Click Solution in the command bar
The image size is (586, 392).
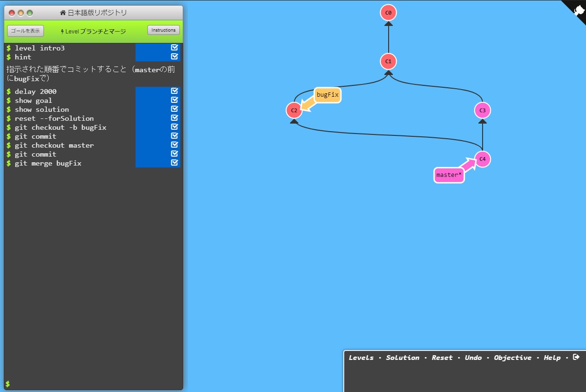(x=402, y=358)
